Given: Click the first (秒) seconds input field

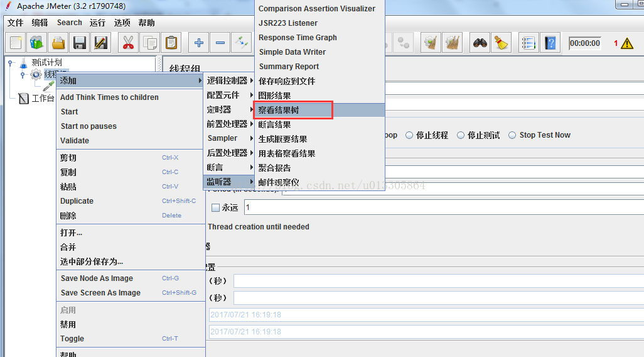Looking at the screenshot, I should tap(439, 281).
